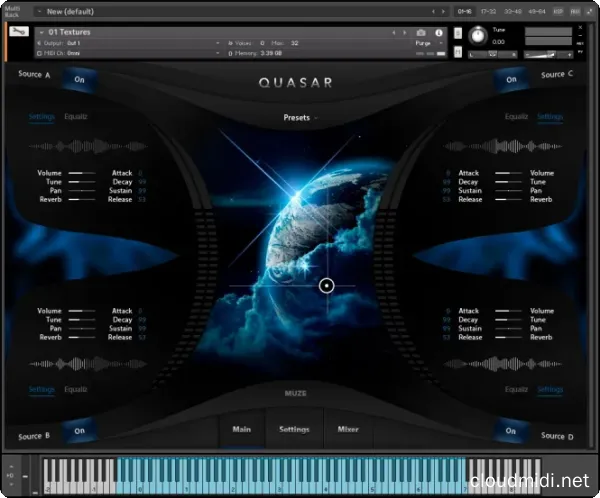
Task: Open the MIDI Ch Omni dropdown
Action: [129, 53]
